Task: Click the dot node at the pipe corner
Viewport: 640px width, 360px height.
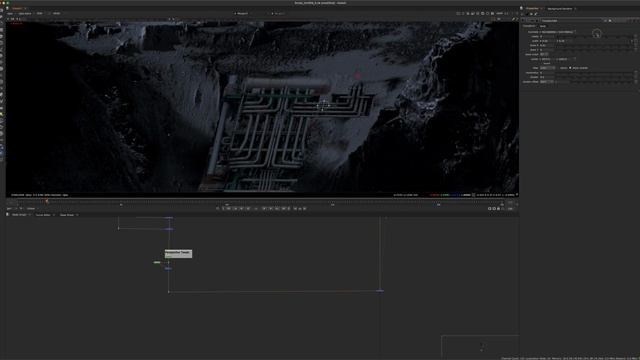Action: point(169,291)
